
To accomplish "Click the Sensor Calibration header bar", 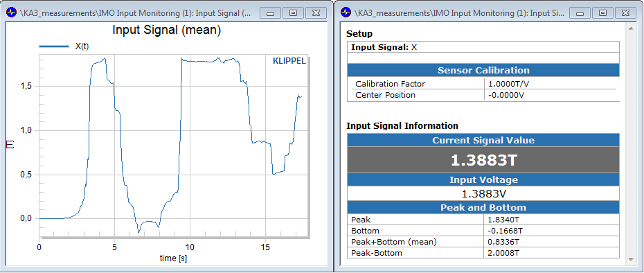I will tap(483, 70).
